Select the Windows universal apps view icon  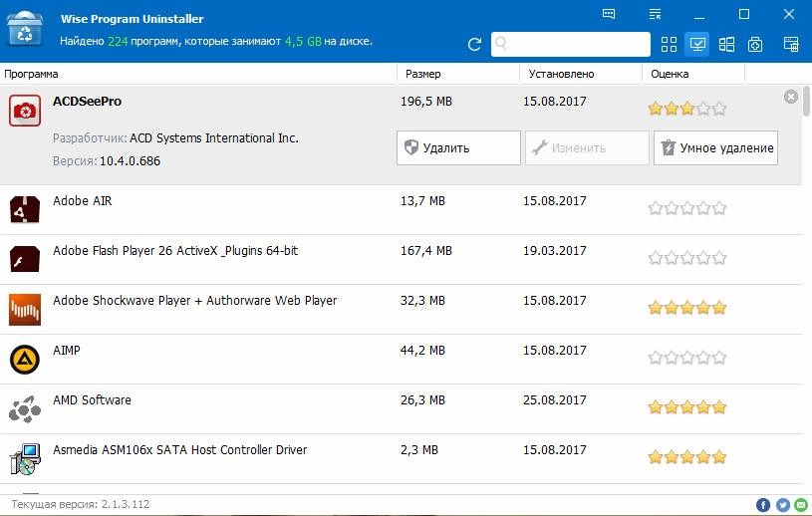pos(726,45)
